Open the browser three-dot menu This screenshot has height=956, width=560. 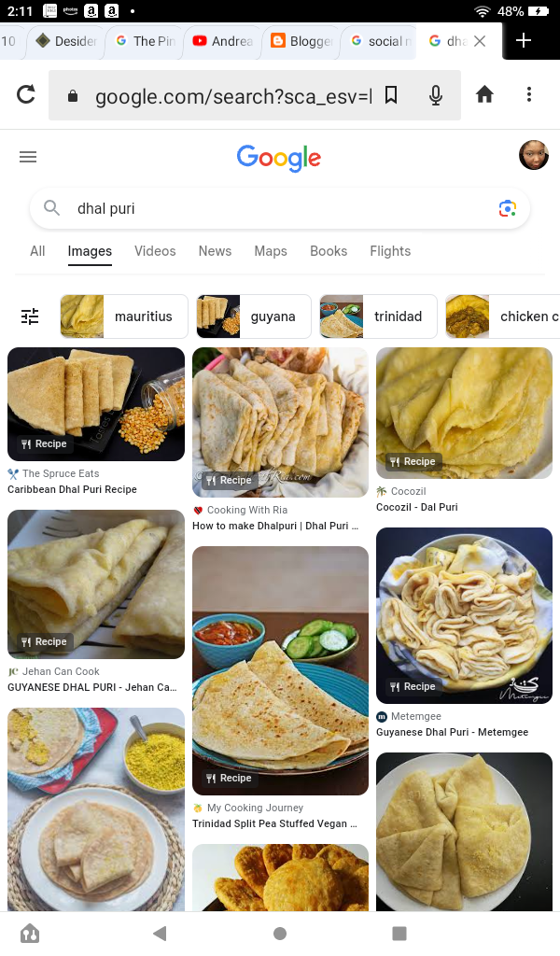[528, 94]
